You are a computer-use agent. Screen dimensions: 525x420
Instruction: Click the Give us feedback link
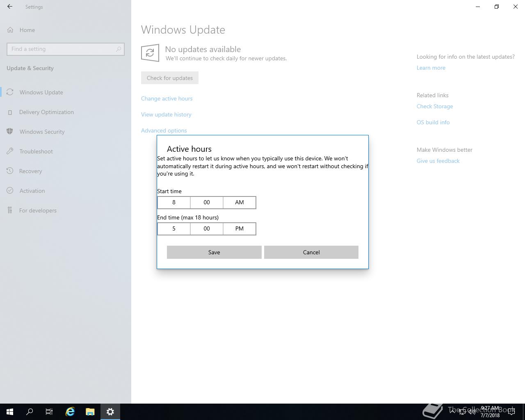pos(438,161)
